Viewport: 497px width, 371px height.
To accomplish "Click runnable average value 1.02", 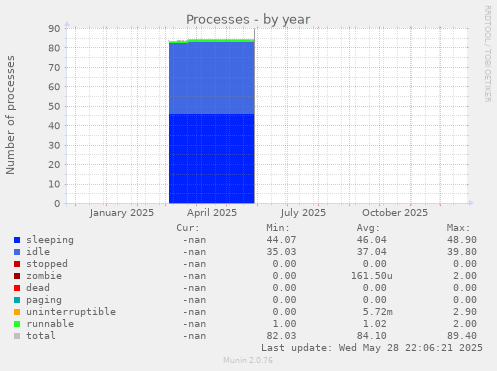I will point(375,324).
